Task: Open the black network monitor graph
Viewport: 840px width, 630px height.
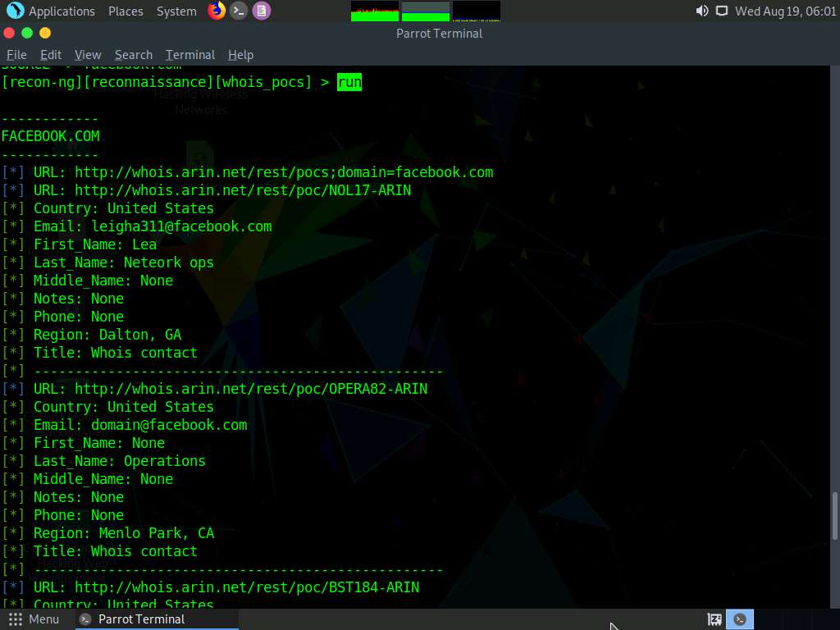Action: pyautogui.click(x=477, y=11)
